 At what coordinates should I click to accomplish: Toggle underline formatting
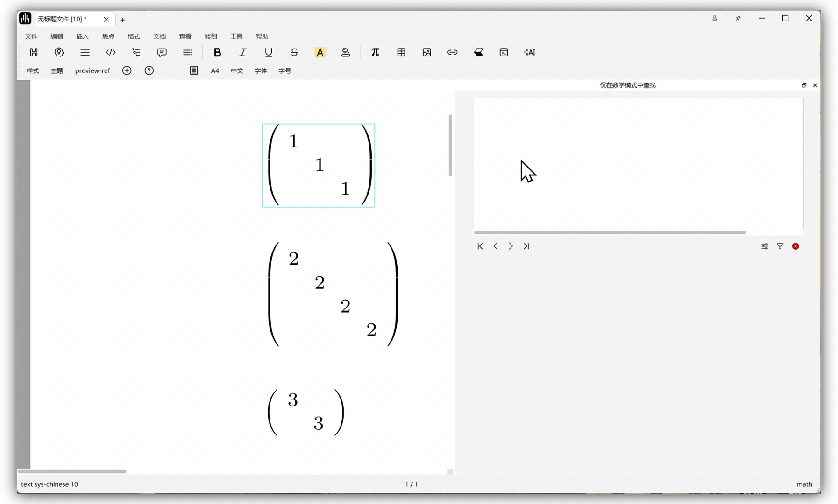click(268, 52)
